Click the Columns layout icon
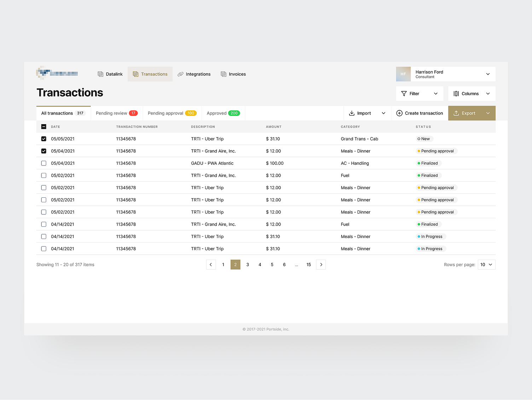532x400 pixels. 457,93
